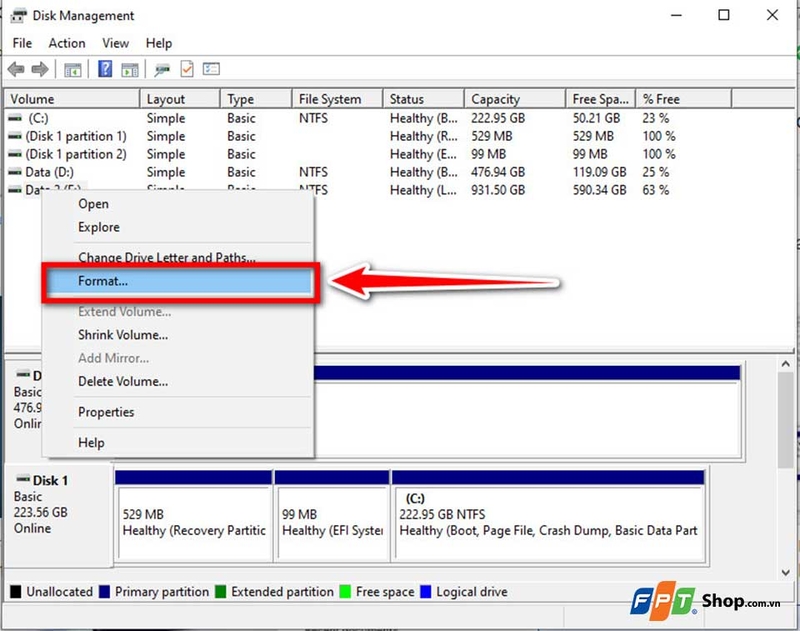Click the blue Help question-mark icon
This screenshot has height=631, width=800.
(105, 68)
